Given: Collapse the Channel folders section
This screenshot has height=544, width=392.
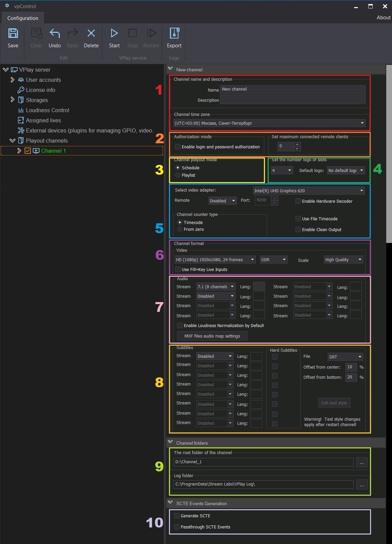Looking at the screenshot, I should (170, 442).
